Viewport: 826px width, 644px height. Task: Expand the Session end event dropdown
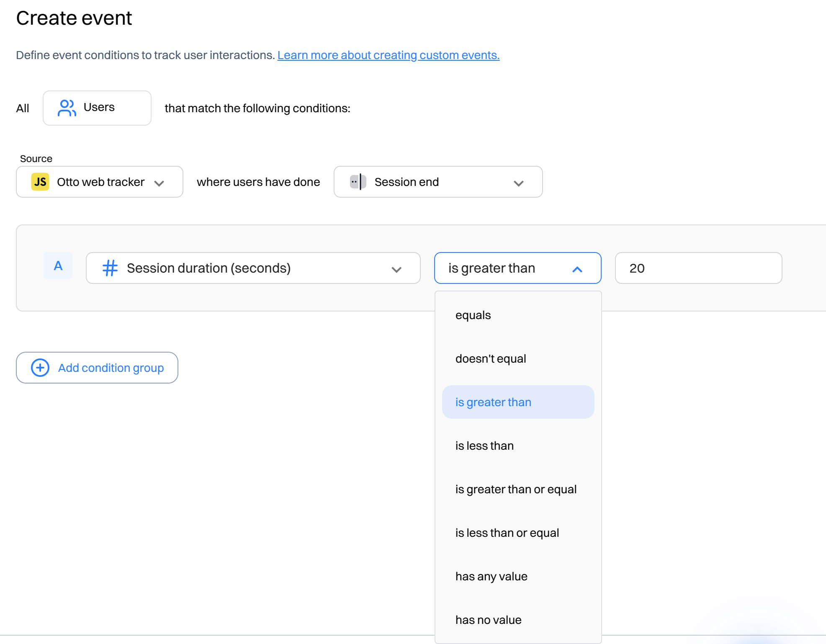438,182
